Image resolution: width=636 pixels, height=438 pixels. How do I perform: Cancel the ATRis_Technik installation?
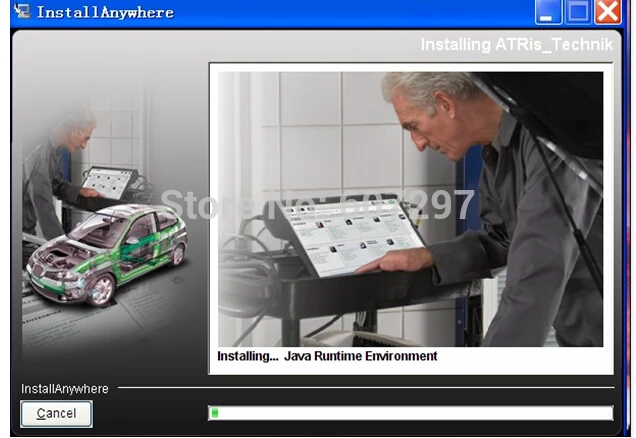56,413
